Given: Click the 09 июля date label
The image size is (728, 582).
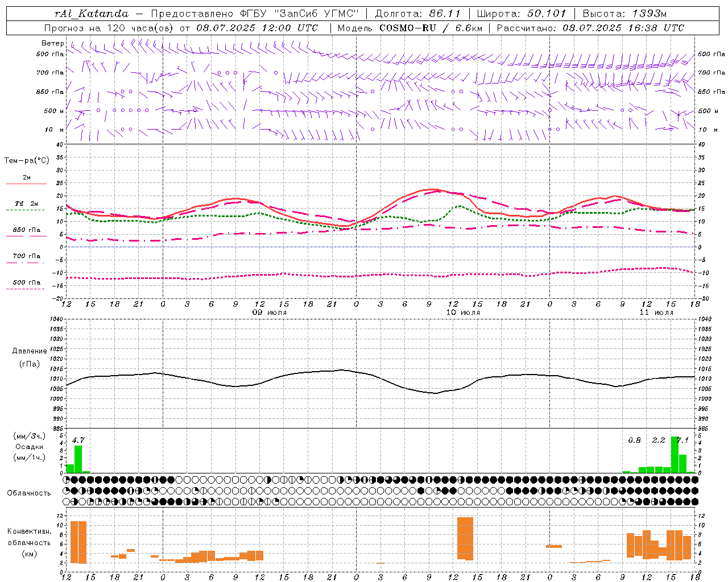Looking at the screenshot, I should point(270,313).
